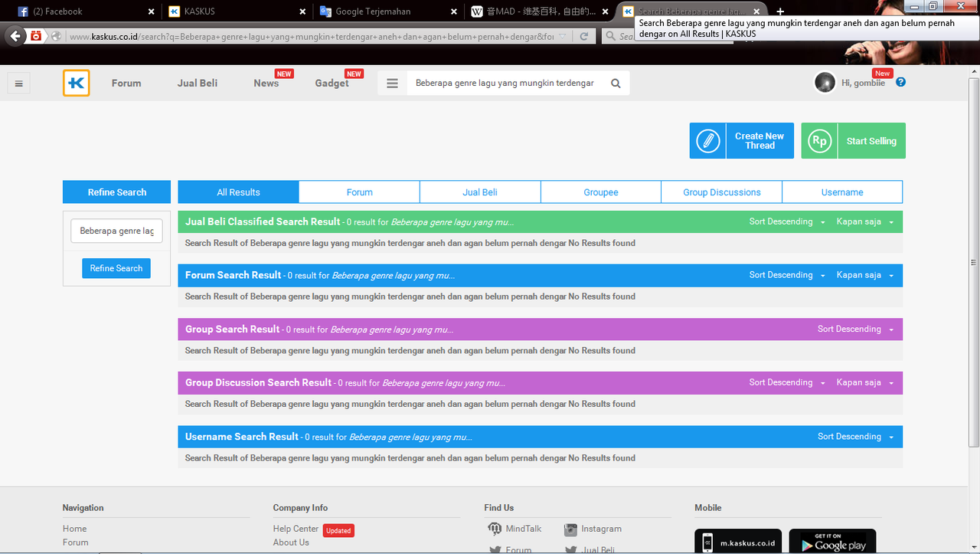Click the MindTalk icon in footer
This screenshot has height=554, width=980.
tap(495, 529)
